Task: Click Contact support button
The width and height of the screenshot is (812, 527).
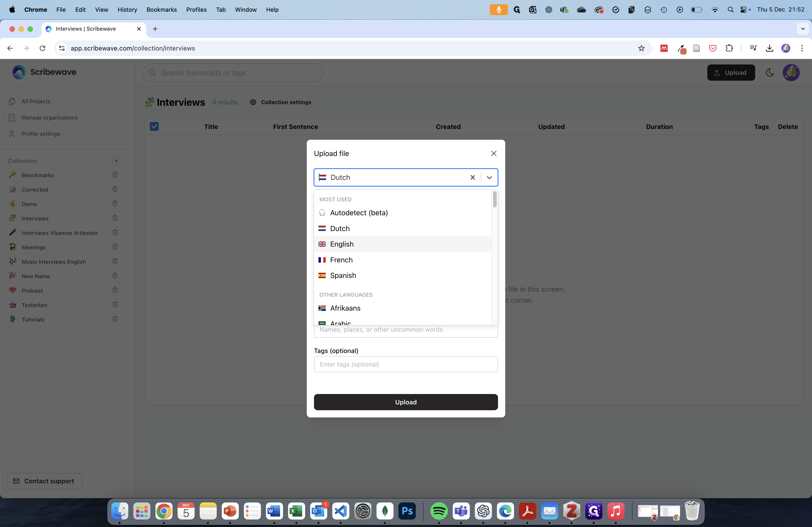Action: 45,481
